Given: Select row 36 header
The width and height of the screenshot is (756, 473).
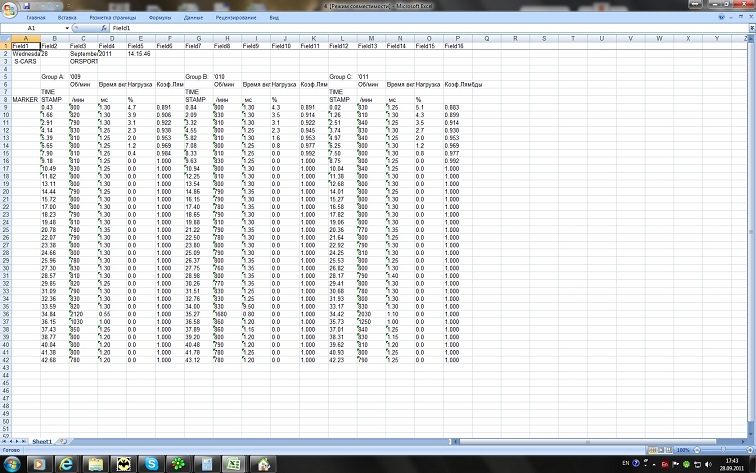Looking at the screenshot, I should coord(5,314).
